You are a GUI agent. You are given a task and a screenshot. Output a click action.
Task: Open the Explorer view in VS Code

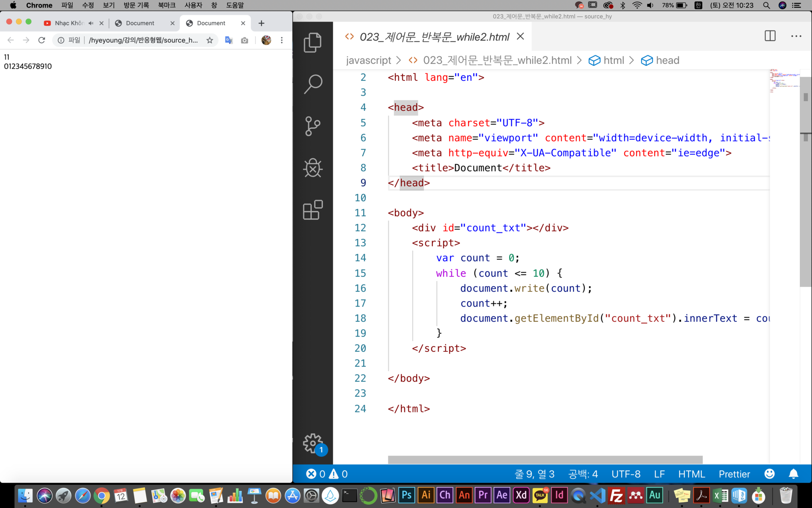tap(313, 42)
